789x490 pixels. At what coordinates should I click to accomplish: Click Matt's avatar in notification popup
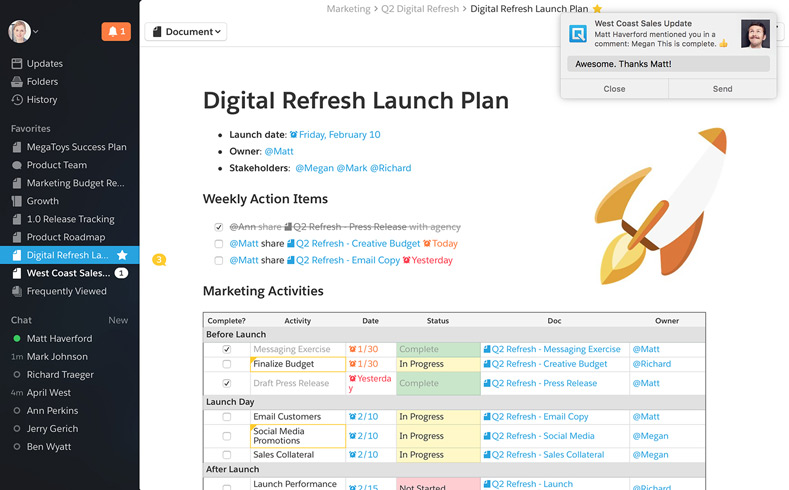[755, 35]
